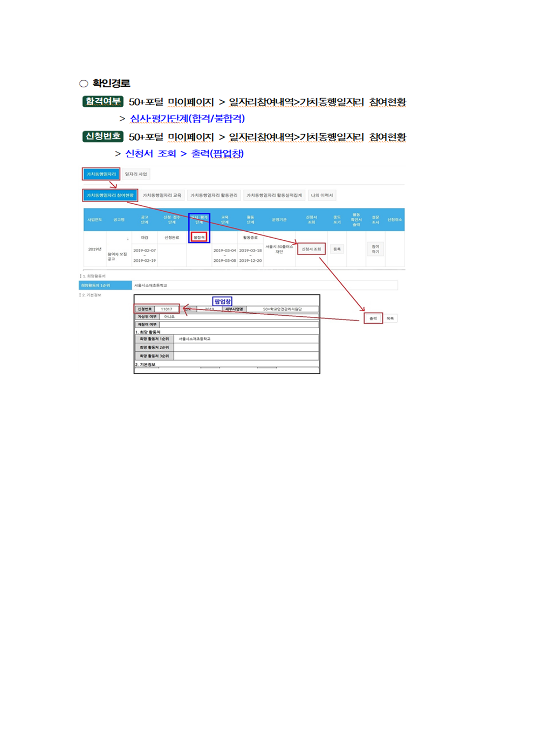Viewport: 535px width, 756px height.
Task: Go to the 가치동행일자리 활동관리 tab
Action: coord(214,195)
